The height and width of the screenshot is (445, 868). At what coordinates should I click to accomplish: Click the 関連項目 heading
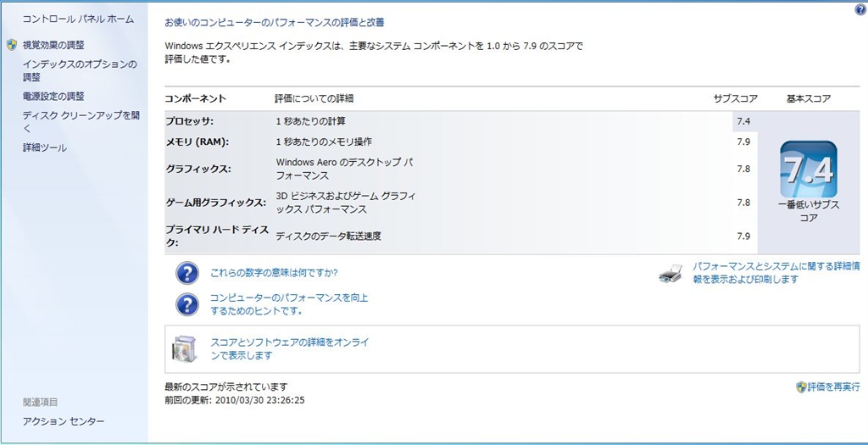(x=41, y=402)
